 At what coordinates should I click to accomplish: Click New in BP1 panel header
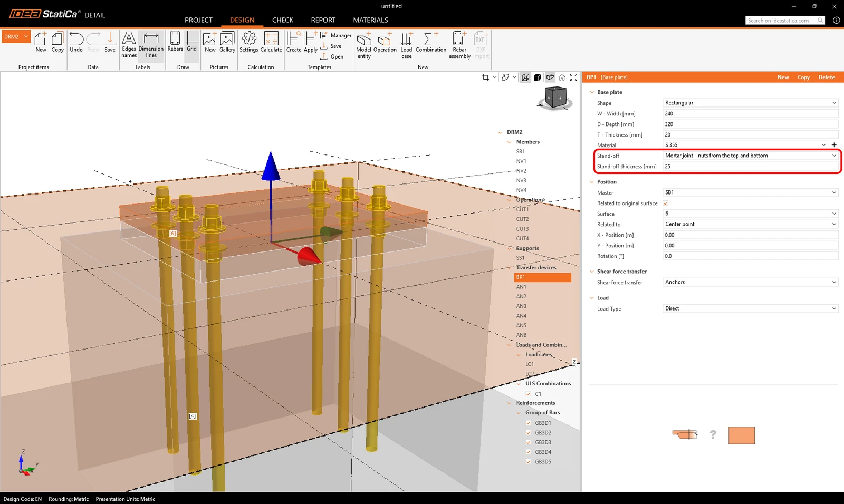click(783, 77)
